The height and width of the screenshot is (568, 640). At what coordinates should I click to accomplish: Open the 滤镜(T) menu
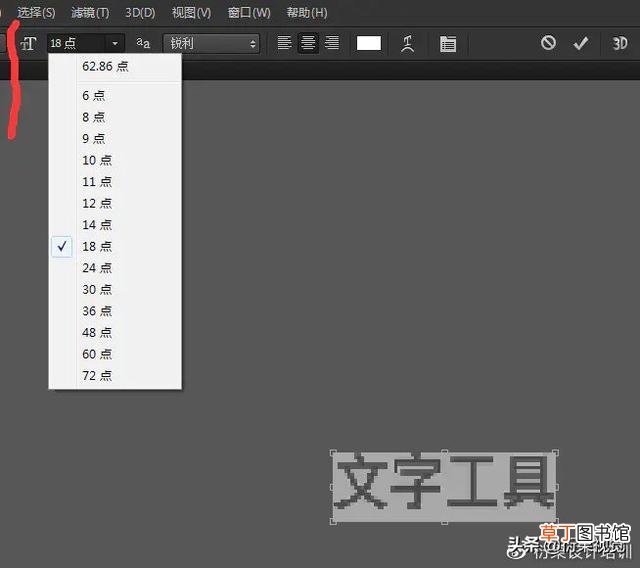(x=90, y=13)
